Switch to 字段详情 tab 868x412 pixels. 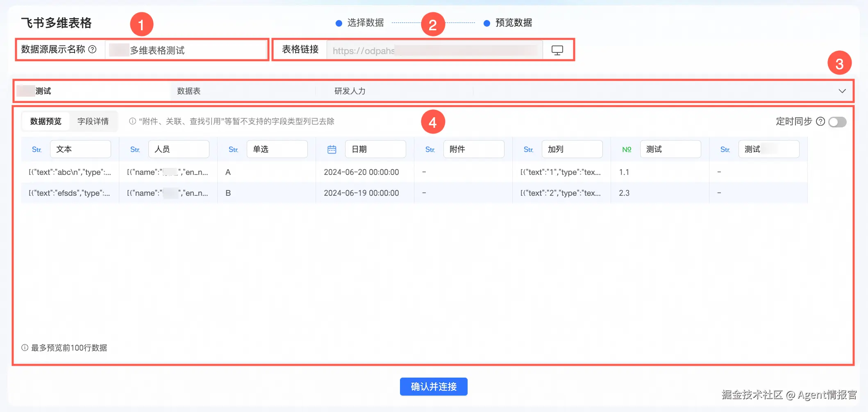point(93,121)
